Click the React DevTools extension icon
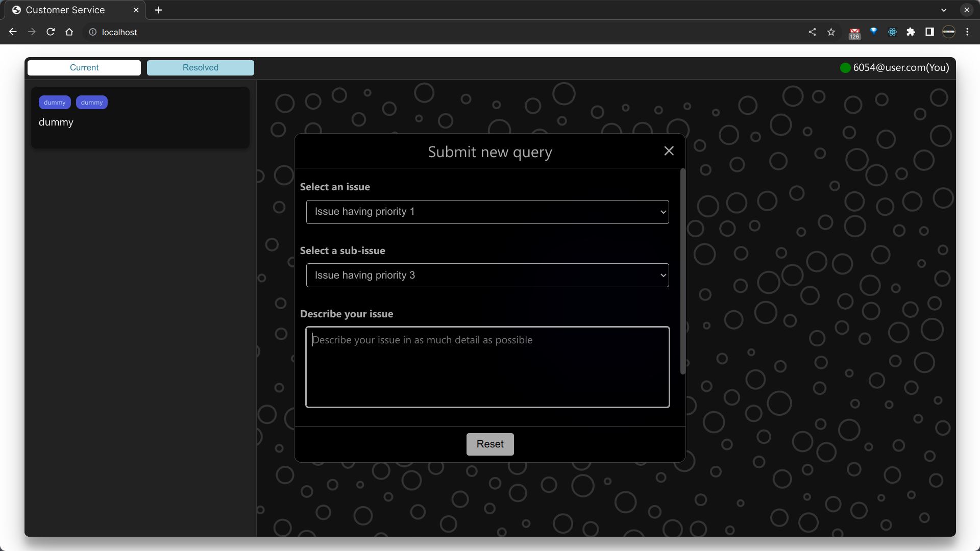980x551 pixels. (x=892, y=32)
